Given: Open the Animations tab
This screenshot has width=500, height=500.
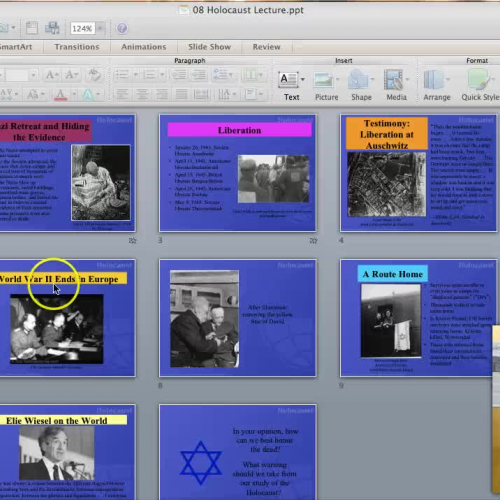Looking at the screenshot, I should (x=144, y=47).
